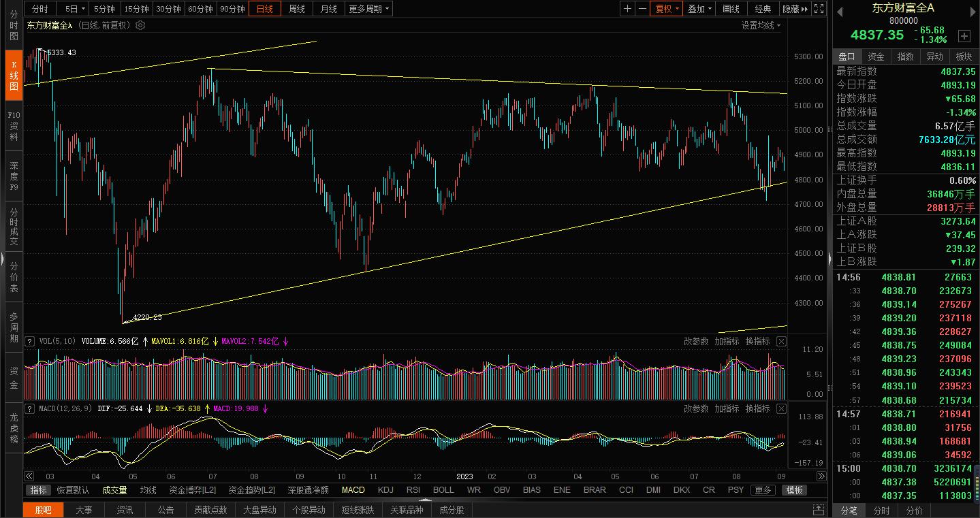Screen dimensions: 980x518
Task: Open the 异动 tab in quote panel
Action: pyautogui.click(x=935, y=56)
